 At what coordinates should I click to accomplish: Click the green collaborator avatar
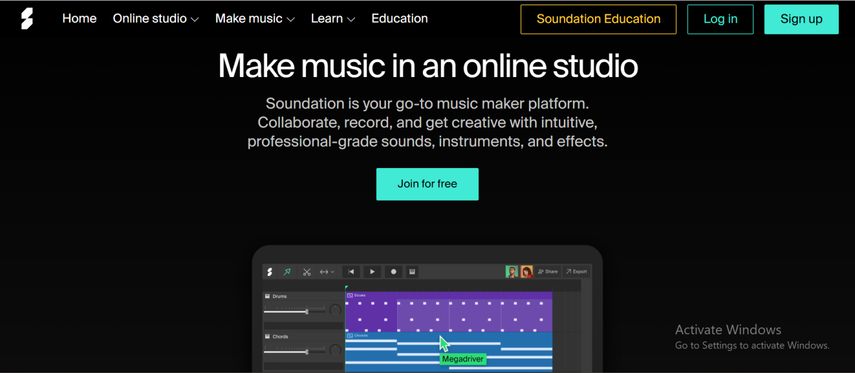coord(511,272)
